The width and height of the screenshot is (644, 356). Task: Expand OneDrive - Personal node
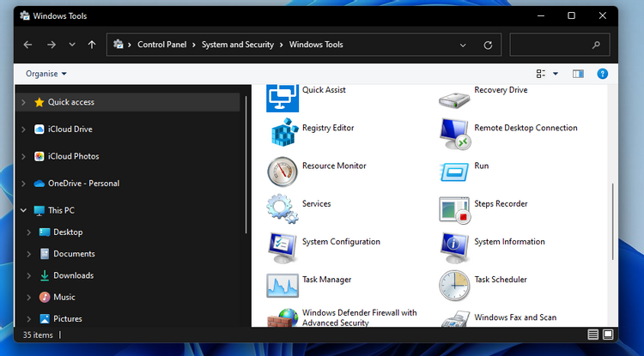pyautogui.click(x=23, y=184)
